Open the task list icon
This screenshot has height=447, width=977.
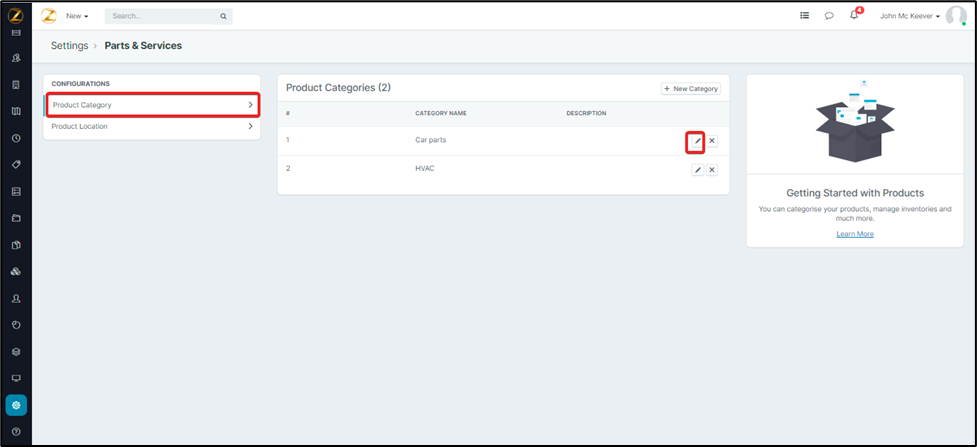point(805,16)
